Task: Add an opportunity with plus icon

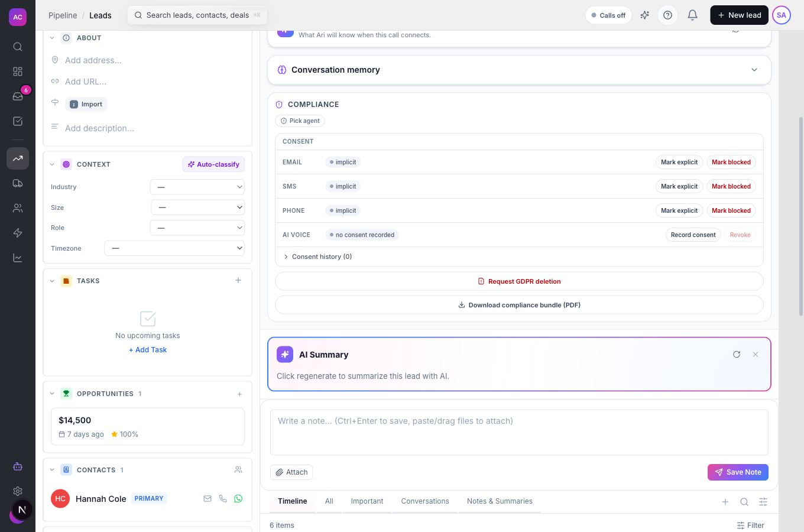Action: [239, 394]
